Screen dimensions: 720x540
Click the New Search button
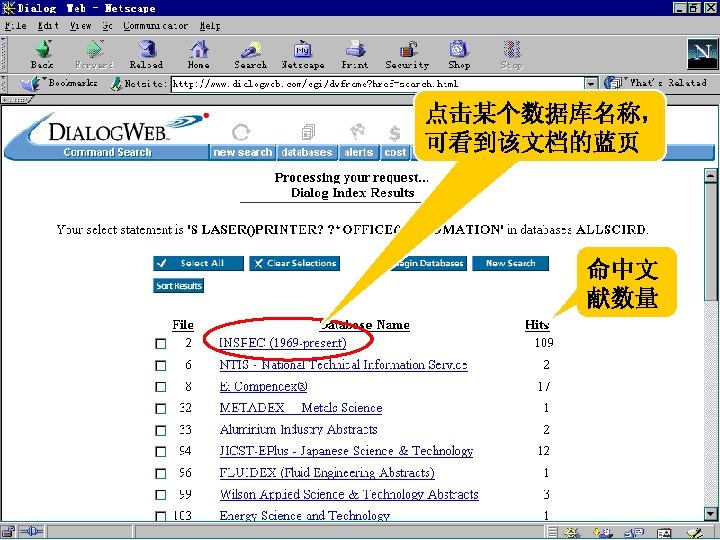(x=511, y=263)
